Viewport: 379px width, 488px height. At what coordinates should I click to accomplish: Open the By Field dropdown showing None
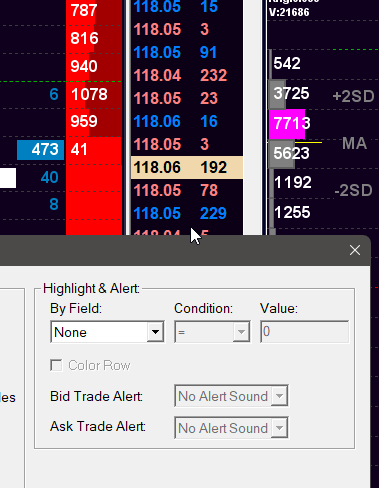click(107, 332)
